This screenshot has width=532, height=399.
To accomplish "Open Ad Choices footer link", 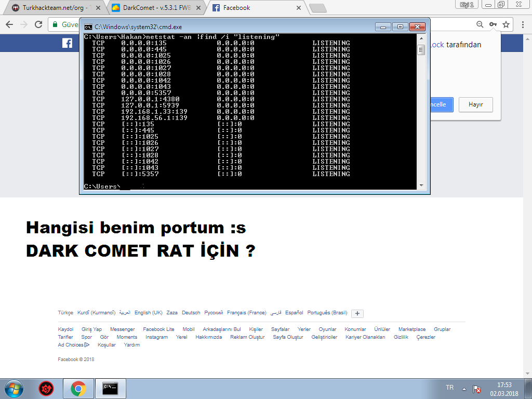I will (x=74, y=345).
